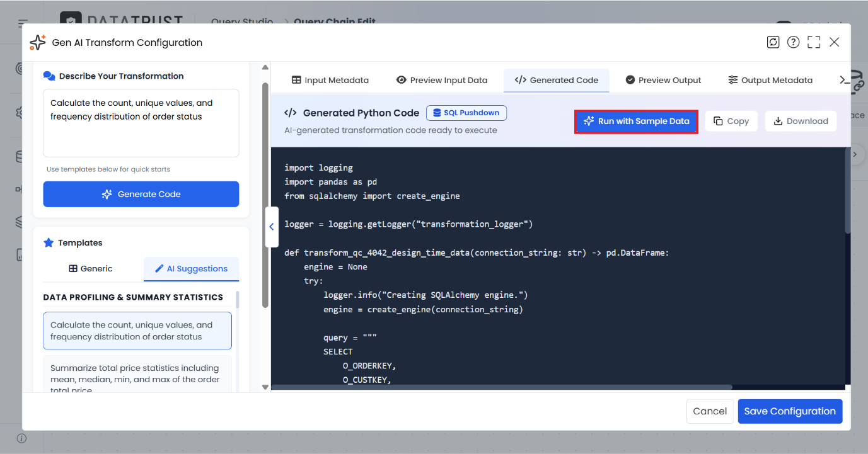This screenshot has width=868, height=454.
Task: Switch templates to the Generic tab
Action: point(91,268)
